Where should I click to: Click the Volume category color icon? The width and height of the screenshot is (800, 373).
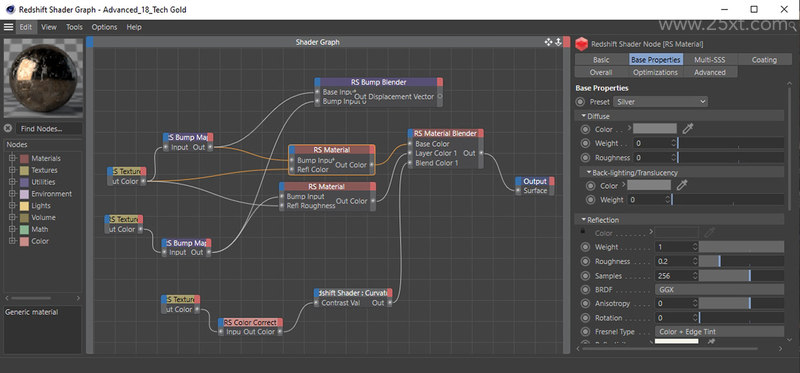point(24,217)
